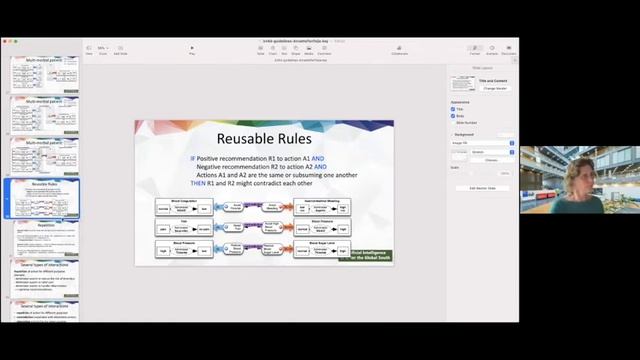This screenshot has width=640, height=360.
Task: Insert a Text box from the toolbar
Action: (x=284, y=48)
